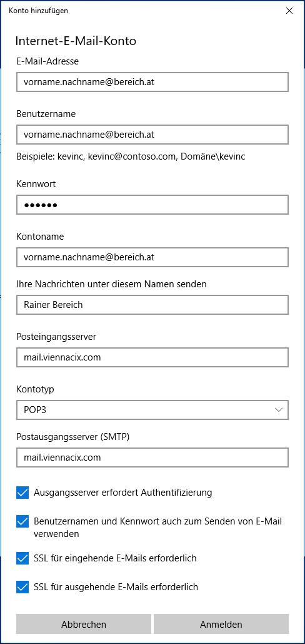
Task: Close the Konto hinzufügen dialog
Action: point(289,11)
